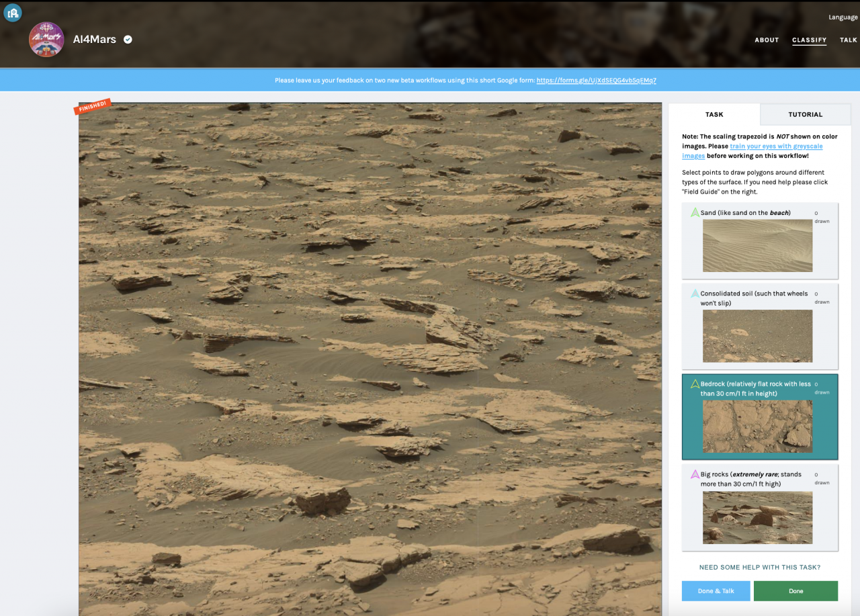
Task: Submit with the green Done button
Action: 795,590
